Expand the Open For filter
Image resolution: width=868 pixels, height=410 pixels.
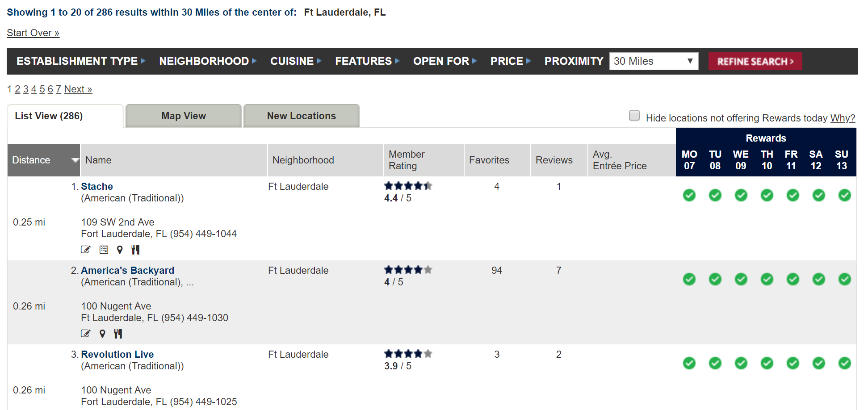coord(445,61)
